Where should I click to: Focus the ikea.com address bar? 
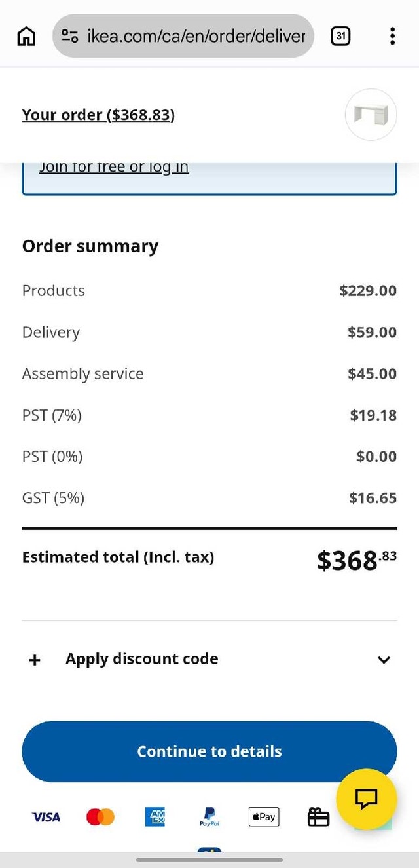[x=183, y=36]
